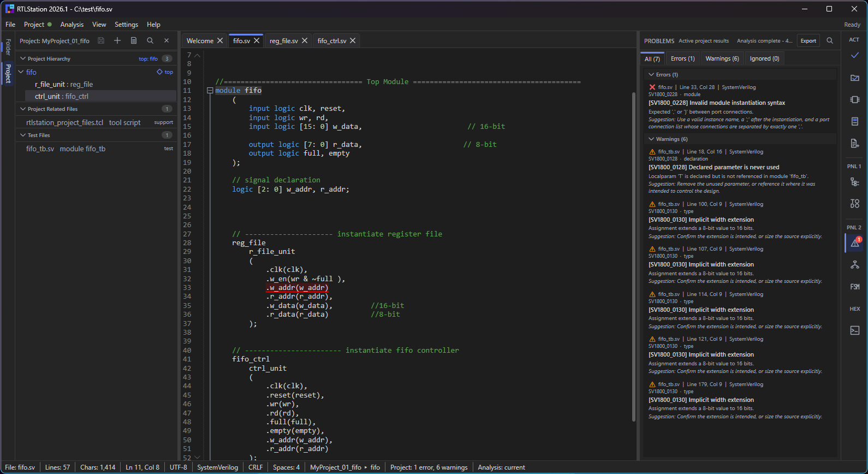Open the rtlstation_project_files.tcl entry

pyautogui.click(x=96, y=122)
